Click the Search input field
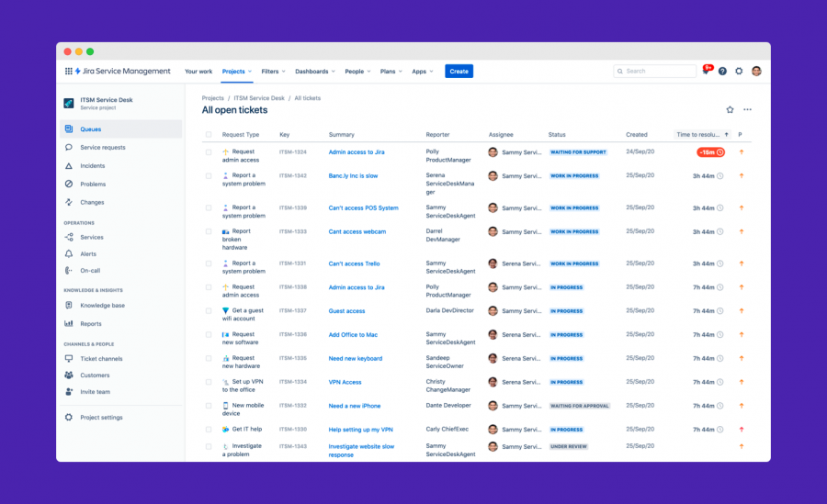Image resolution: width=827 pixels, height=504 pixels. pos(654,72)
